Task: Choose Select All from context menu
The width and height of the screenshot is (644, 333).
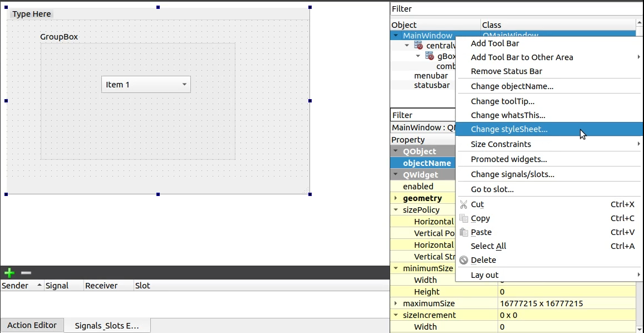Action: point(549,246)
